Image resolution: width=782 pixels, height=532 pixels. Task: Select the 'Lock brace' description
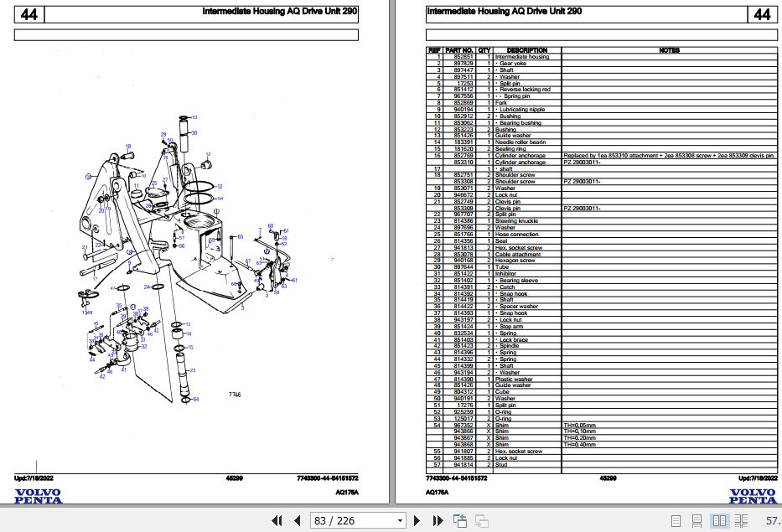[514, 340]
